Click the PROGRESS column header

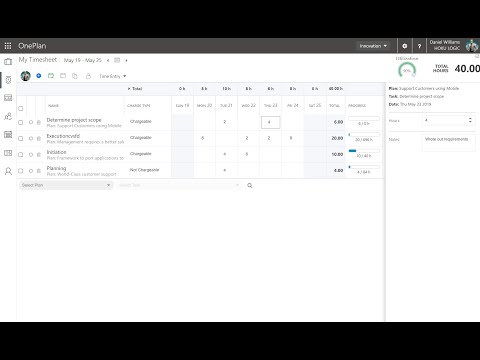[x=357, y=106]
